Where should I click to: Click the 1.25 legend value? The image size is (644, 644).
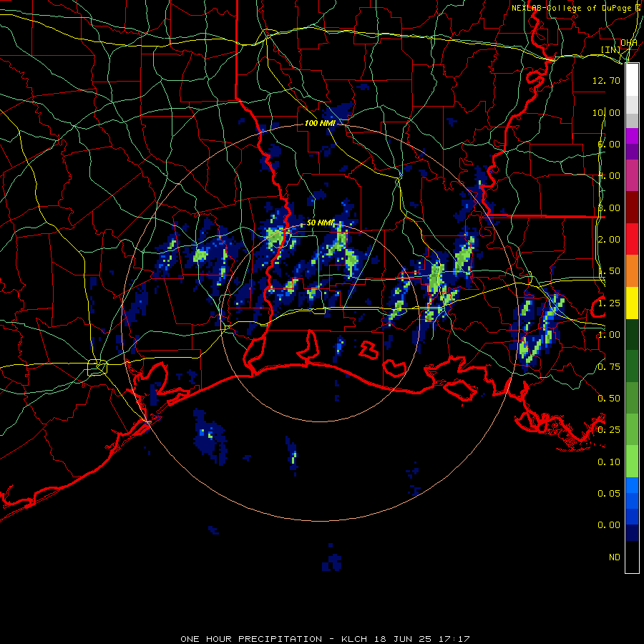[x=609, y=303]
